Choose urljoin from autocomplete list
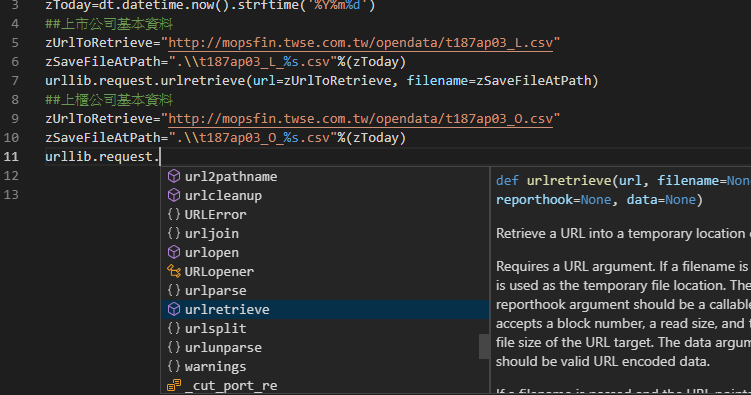 [325, 233]
